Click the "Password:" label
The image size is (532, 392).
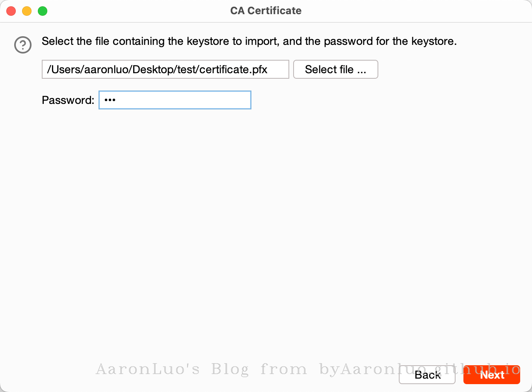pos(68,100)
